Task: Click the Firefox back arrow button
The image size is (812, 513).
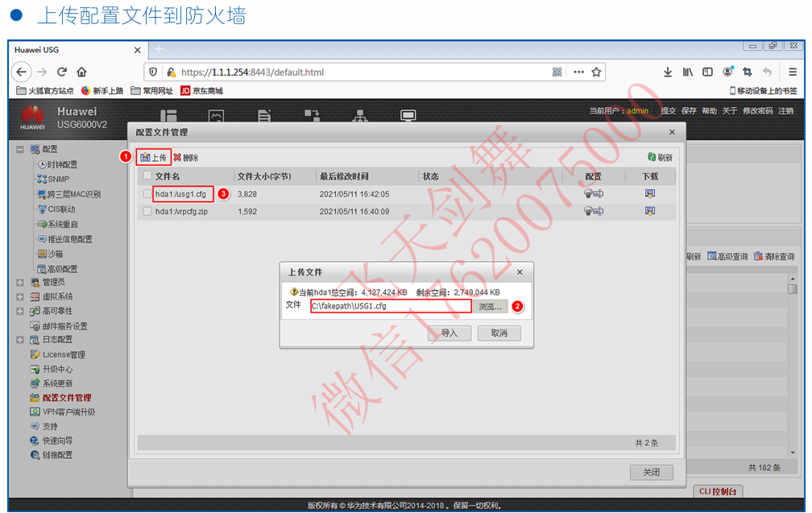Action: [21, 72]
